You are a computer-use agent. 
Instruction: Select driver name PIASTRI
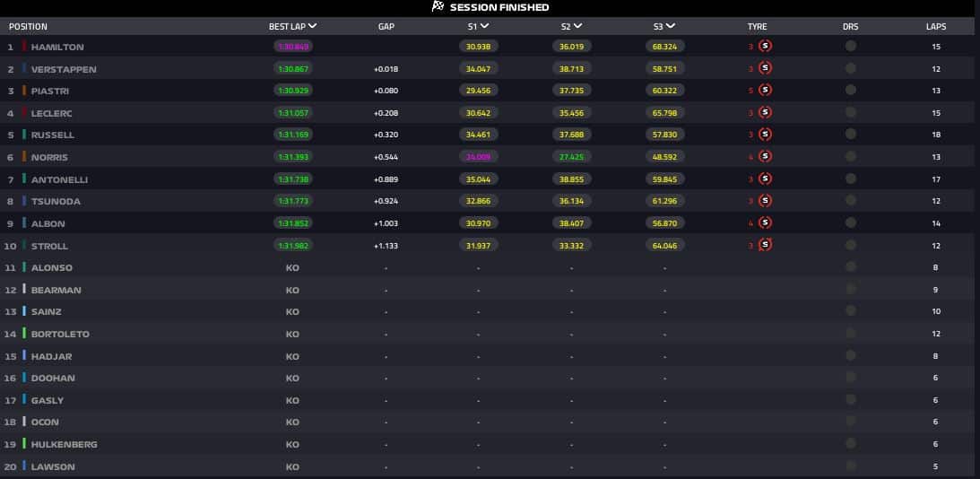click(x=50, y=91)
